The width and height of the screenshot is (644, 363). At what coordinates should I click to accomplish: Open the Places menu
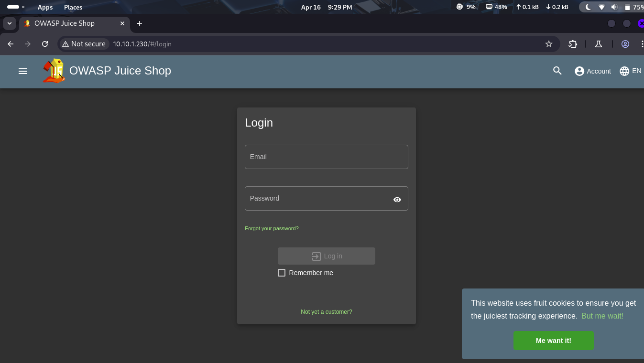point(73,7)
